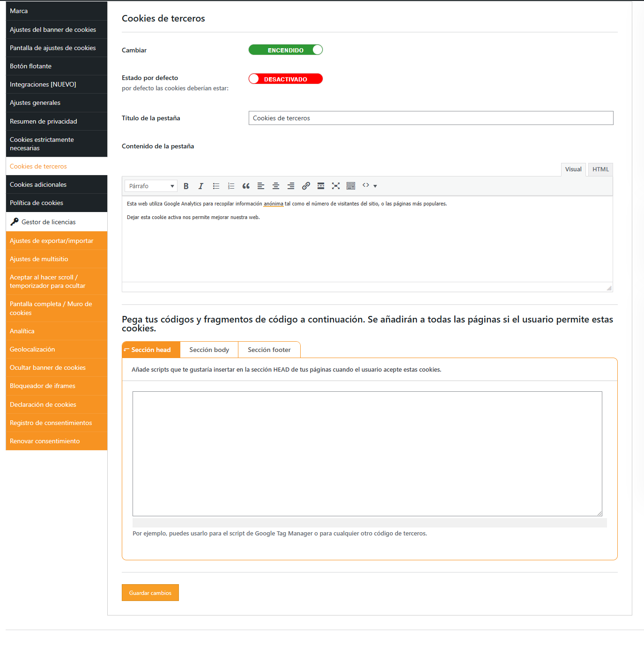
Task: Open Renovar consentimiento
Action: pos(57,441)
